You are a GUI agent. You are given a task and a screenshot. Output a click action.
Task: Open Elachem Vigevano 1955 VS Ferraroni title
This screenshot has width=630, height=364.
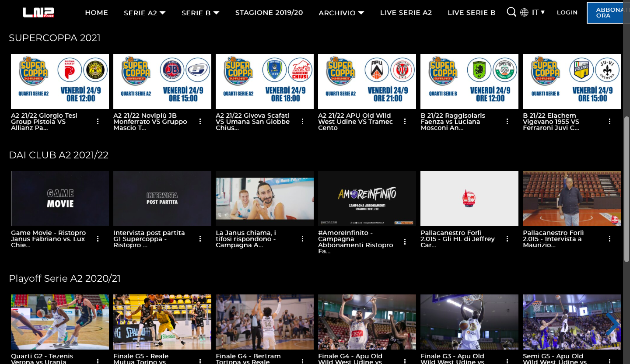pos(551,122)
